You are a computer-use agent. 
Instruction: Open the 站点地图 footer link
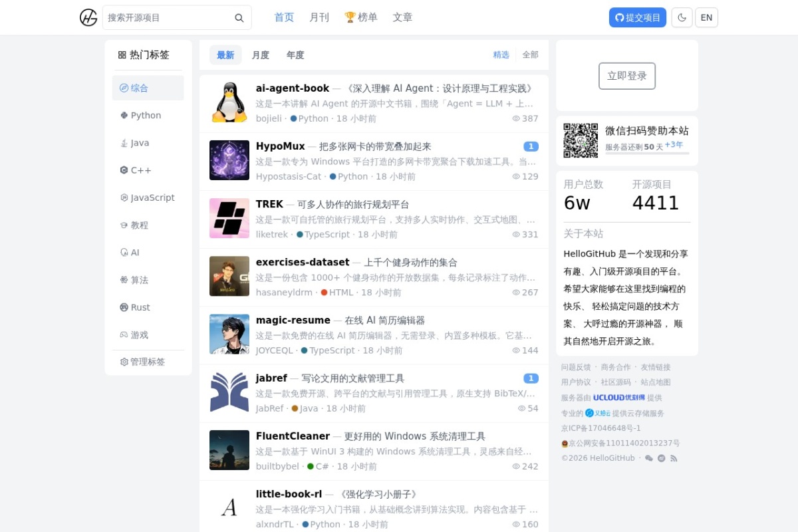(x=656, y=382)
